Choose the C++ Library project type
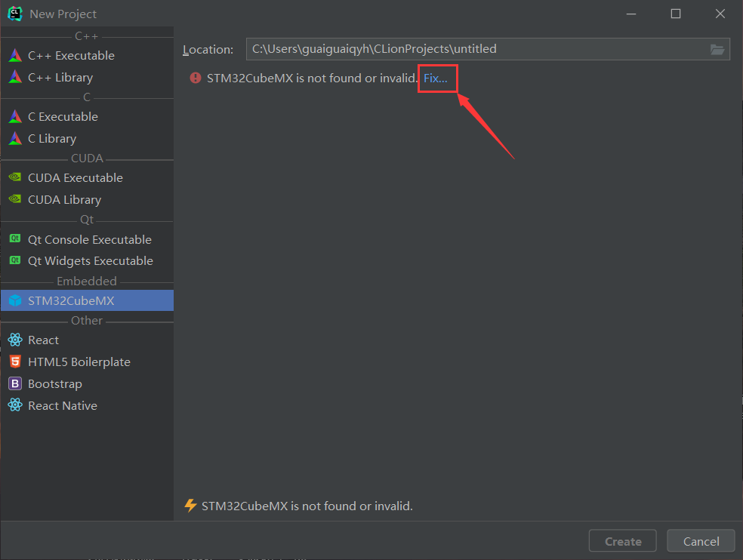This screenshot has height=560, width=743. point(87,77)
